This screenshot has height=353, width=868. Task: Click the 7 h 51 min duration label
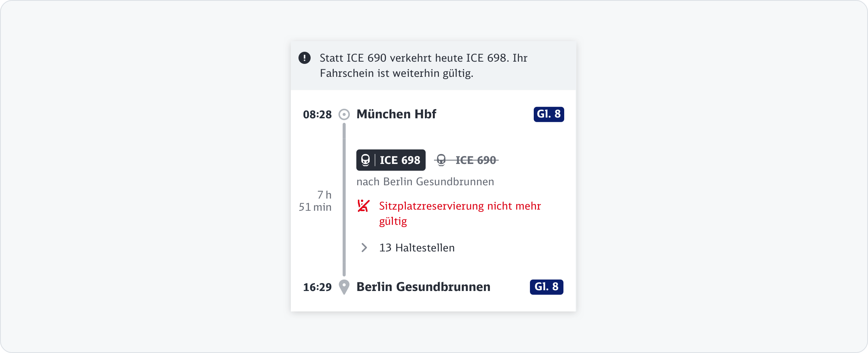tap(316, 201)
